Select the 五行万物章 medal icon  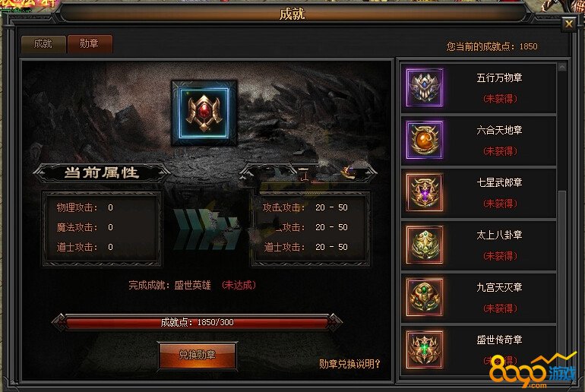click(x=424, y=87)
